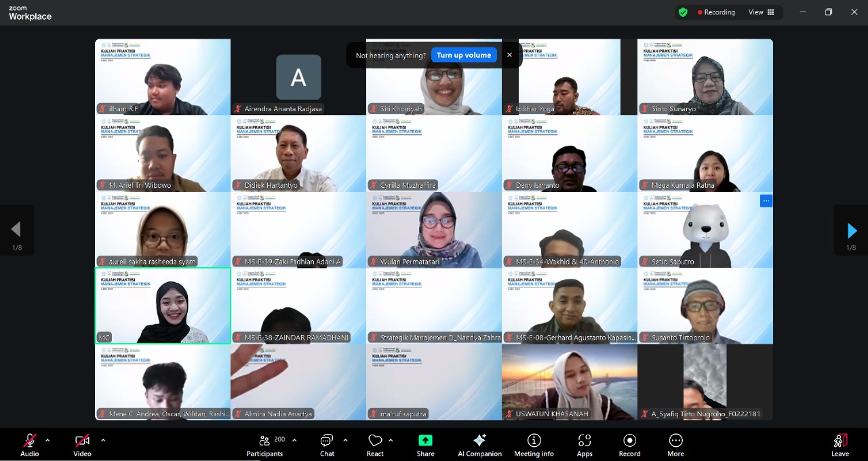The width and height of the screenshot is (868, 461).
Task: Go to next page of participants
Action: click(x=852, y=230)
